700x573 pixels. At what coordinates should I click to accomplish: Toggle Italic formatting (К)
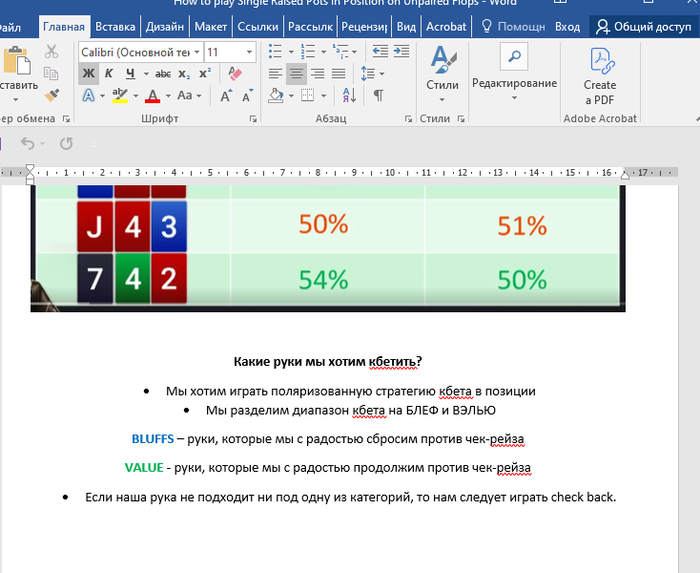[108, 74]
